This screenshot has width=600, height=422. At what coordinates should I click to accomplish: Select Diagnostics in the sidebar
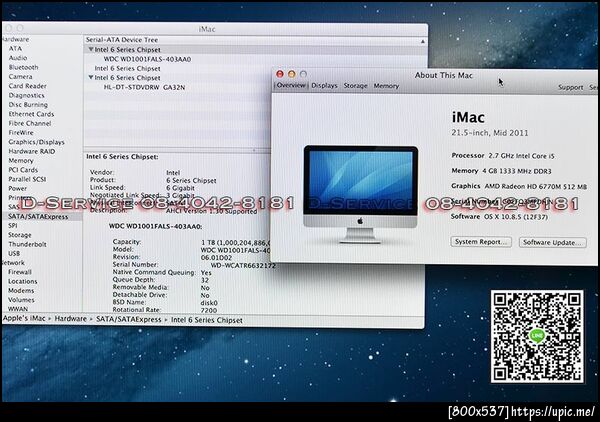tap(26, 95)
